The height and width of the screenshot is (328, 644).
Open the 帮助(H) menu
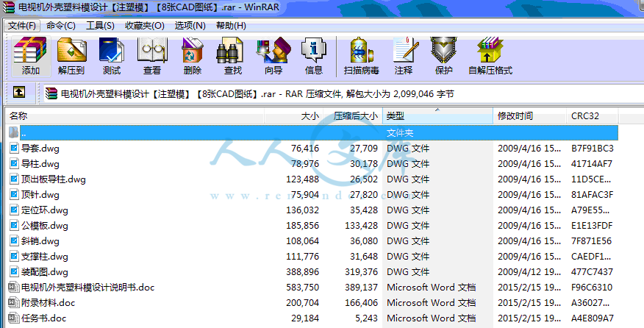click(x=231, y=26)
